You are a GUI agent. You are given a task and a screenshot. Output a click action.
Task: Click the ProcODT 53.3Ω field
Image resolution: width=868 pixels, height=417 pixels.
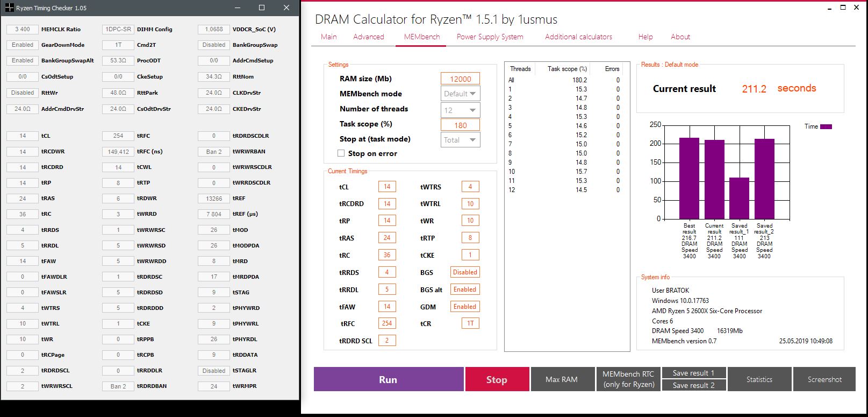[118, 61]
